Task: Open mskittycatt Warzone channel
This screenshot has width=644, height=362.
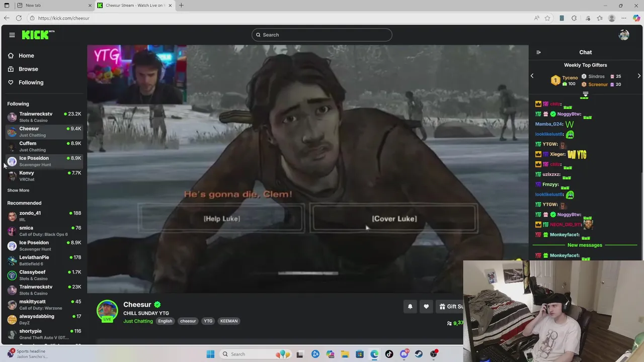Action: (44, 305)
